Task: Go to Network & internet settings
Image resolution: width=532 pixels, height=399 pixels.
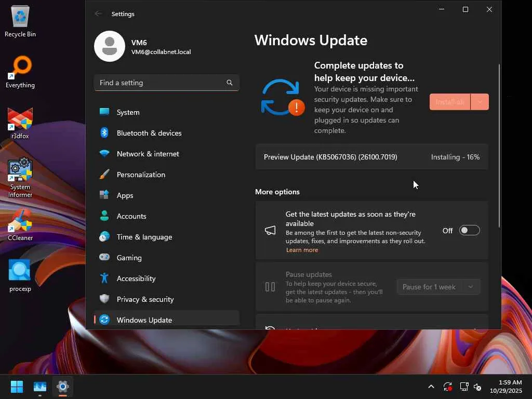Action: click(167, 153)
